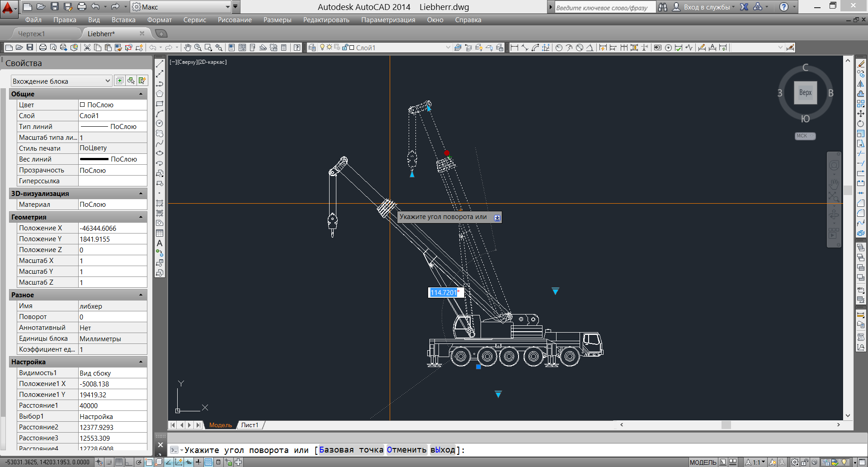Click the Cut scissors icon
This screenshot has width=868, height=467.
pos(87,48)
